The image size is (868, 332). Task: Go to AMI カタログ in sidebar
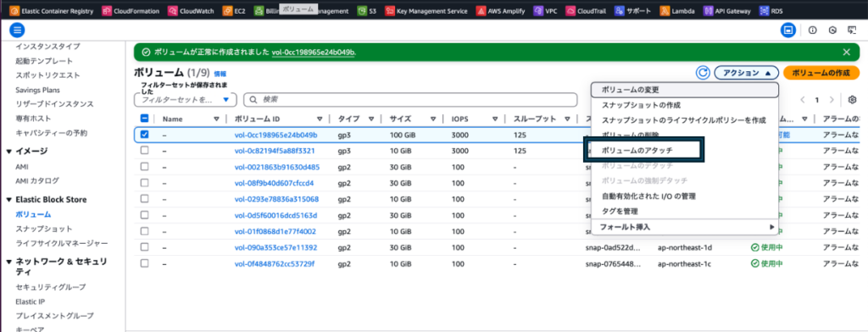37,180
